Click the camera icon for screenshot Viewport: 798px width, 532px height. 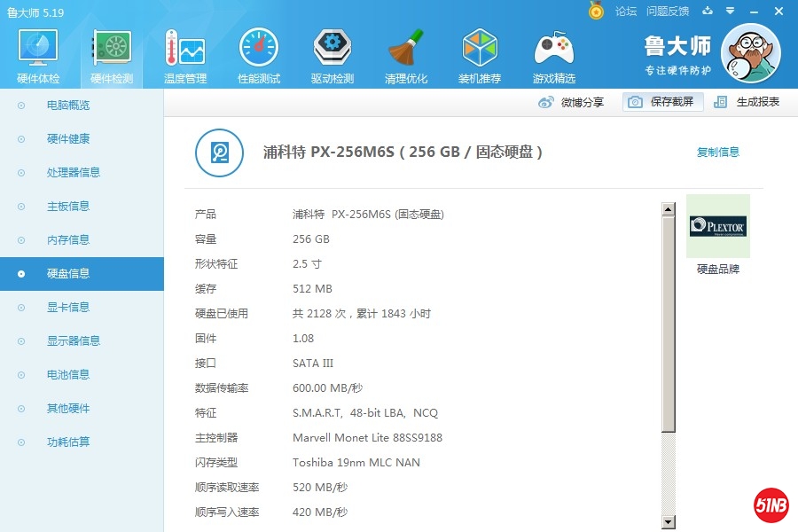coord(635,102)
